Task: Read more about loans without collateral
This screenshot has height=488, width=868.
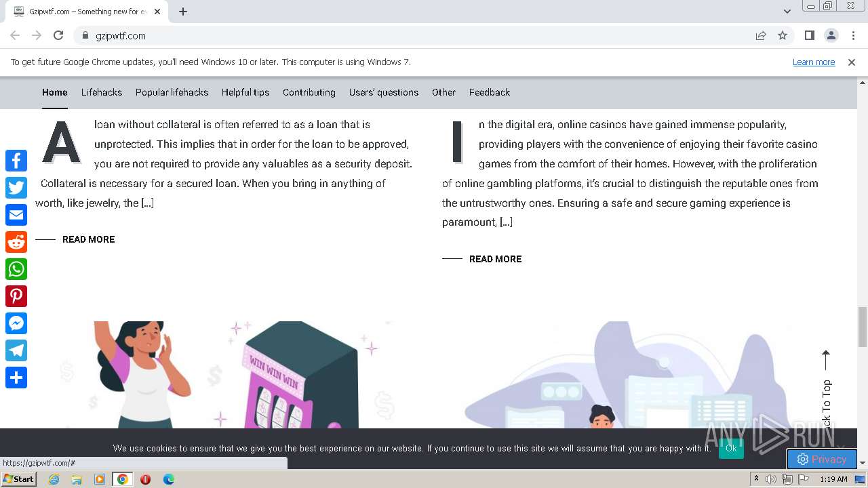Action: coord(89,239)
